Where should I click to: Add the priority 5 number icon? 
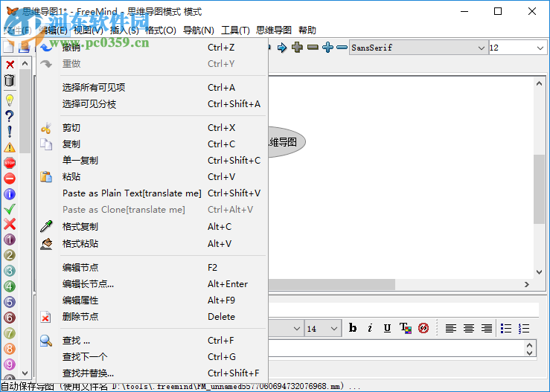click(10, 302)
